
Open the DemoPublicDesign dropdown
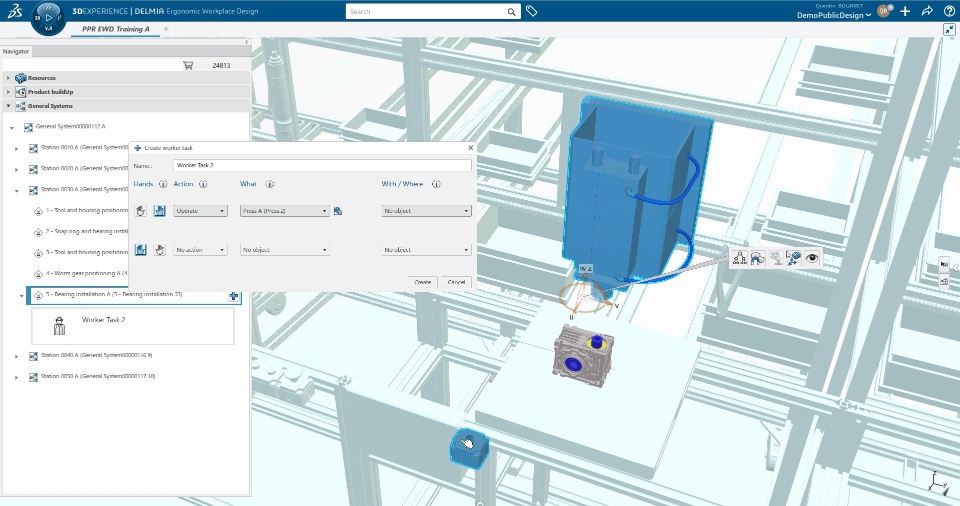pos(834,15)
